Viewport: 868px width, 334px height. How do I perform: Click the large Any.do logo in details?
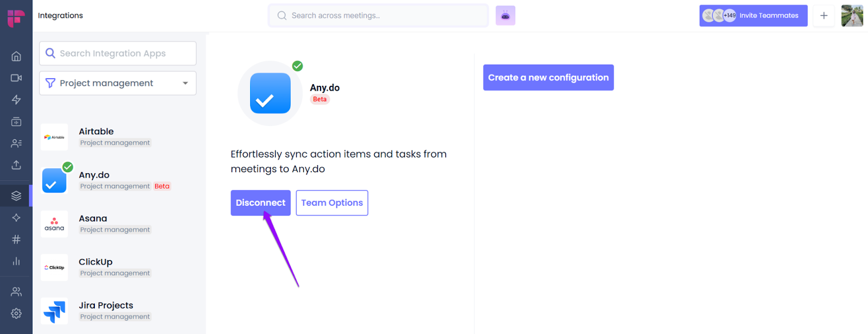tap(270, 93)
